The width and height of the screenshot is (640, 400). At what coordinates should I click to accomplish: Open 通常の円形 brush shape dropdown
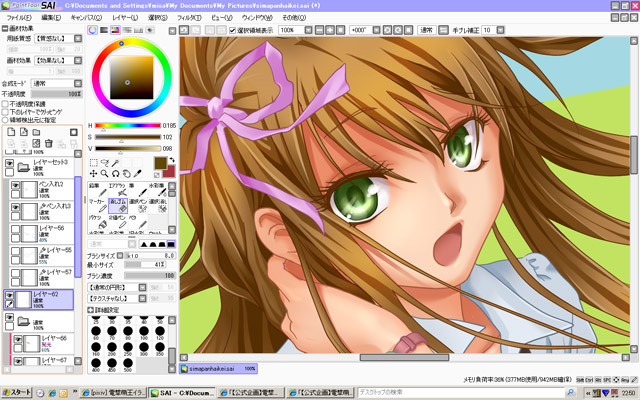[142, 287]
